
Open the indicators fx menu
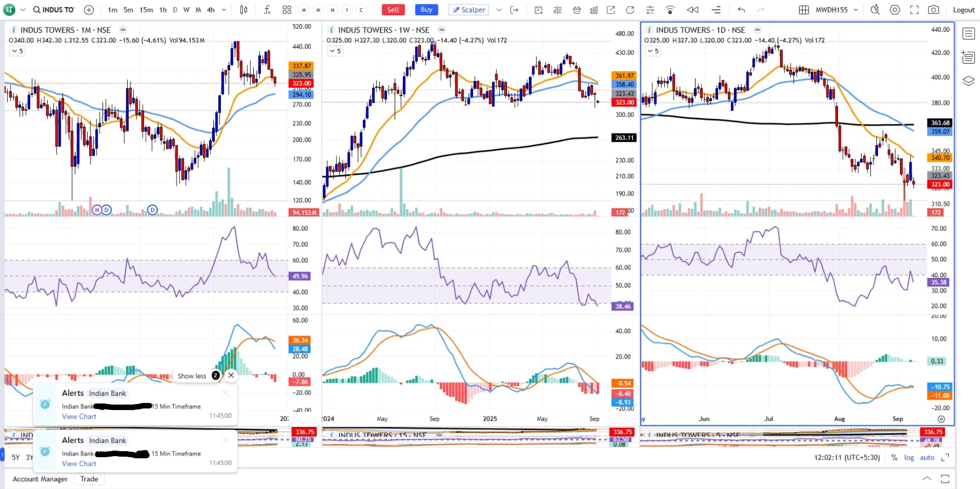pyautogui.click(x=267, y=10)
